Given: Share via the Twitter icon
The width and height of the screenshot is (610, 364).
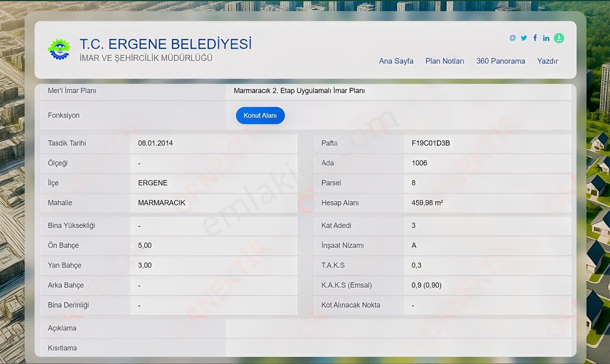Looking at the screenshot, I should coord(524,38).
